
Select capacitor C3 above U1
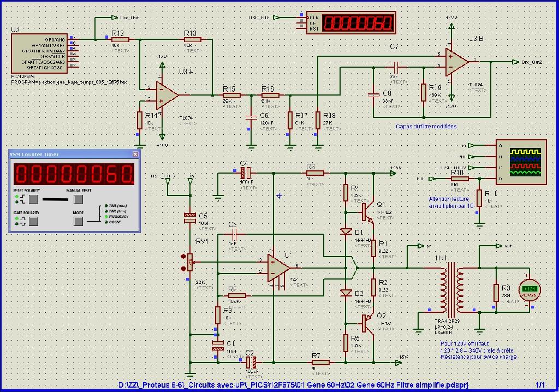(x=234, y=234)
